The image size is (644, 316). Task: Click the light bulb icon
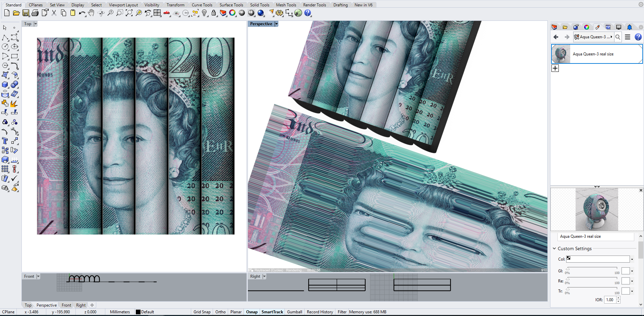pyautogui.click(x=204, y=13)
